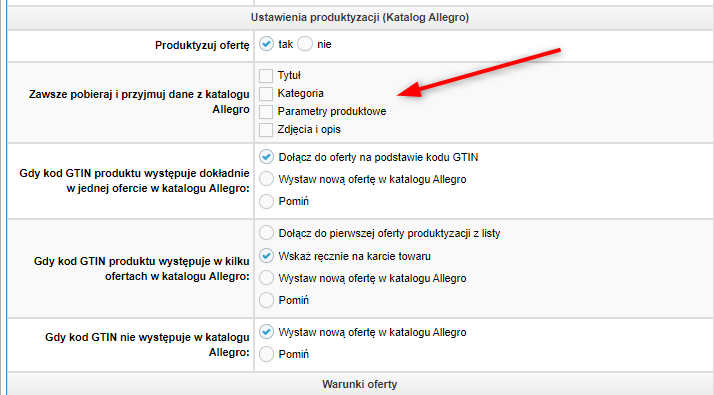The image size is (714, 395).
Task: Choose 'Wystaw nową ofertę' for GTIN in one offer
Action: coord(266,179)
